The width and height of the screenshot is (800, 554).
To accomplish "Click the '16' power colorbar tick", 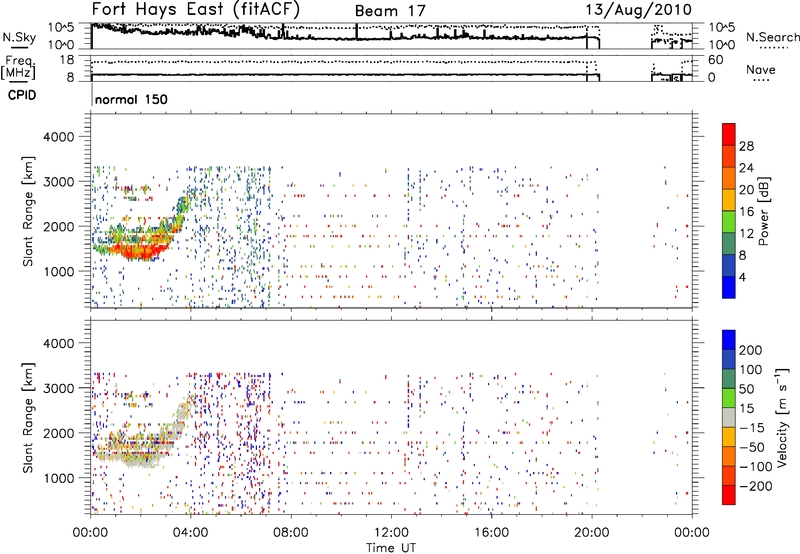I will click(746, 211).
